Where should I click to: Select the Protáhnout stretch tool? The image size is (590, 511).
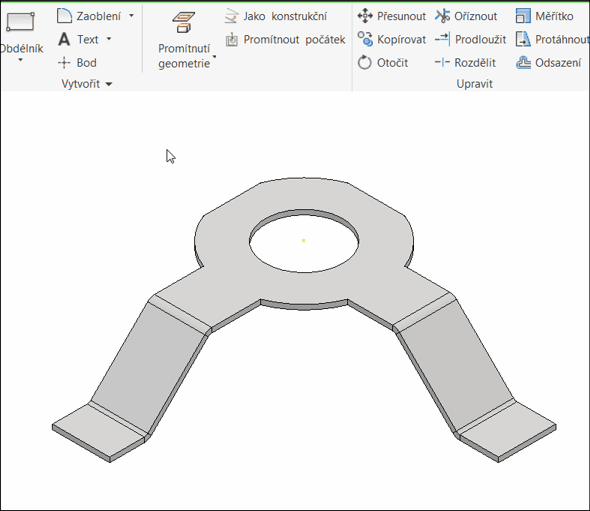(552, 39)
